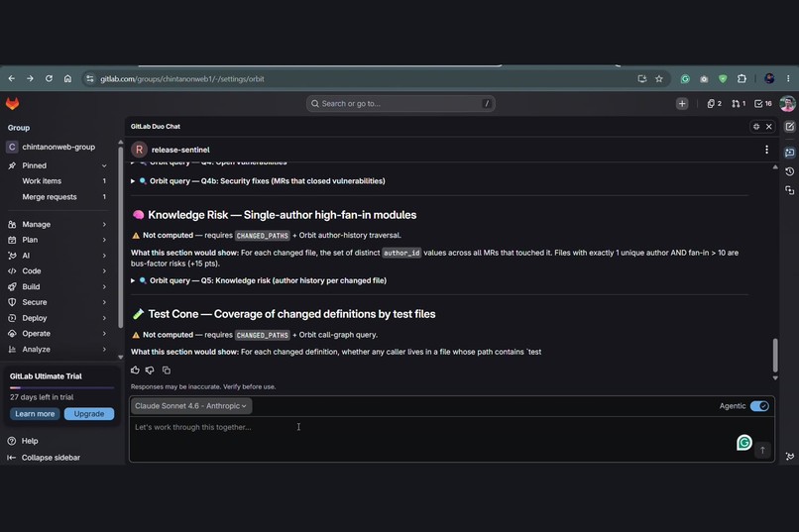Click the Test Cone section heading
Screen dimensions: 799x532
click(x=284, y=314)
